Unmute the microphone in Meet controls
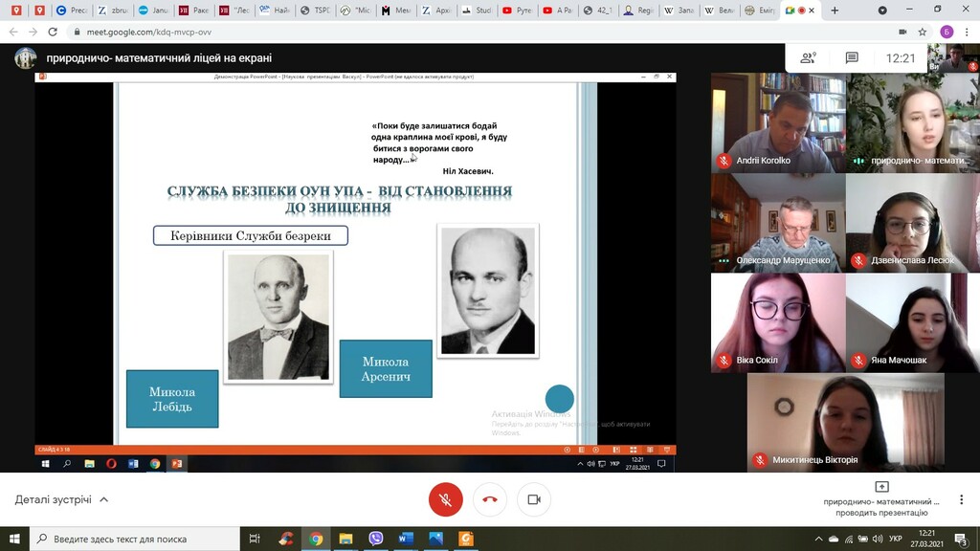The height and width of the screenshot is (551, 980). (x=445, y=499)
